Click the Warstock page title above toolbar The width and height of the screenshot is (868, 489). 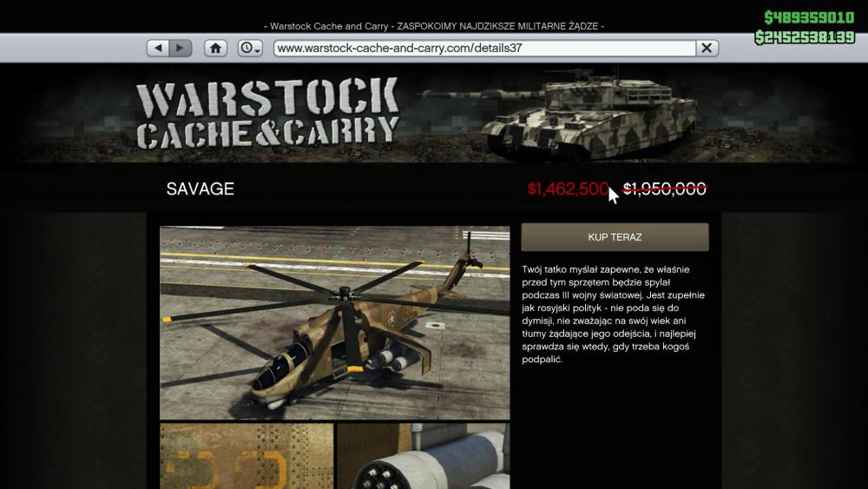(x=434, y=26)
